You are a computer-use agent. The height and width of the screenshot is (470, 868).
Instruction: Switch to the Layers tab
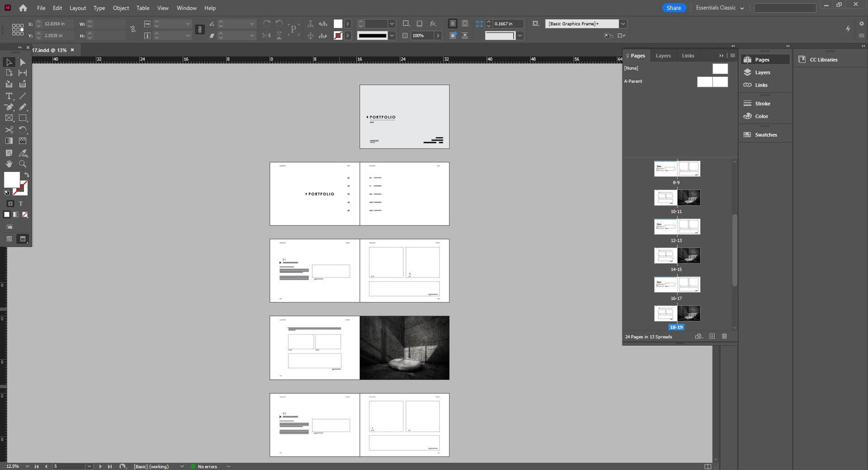(x=663, y=55)
